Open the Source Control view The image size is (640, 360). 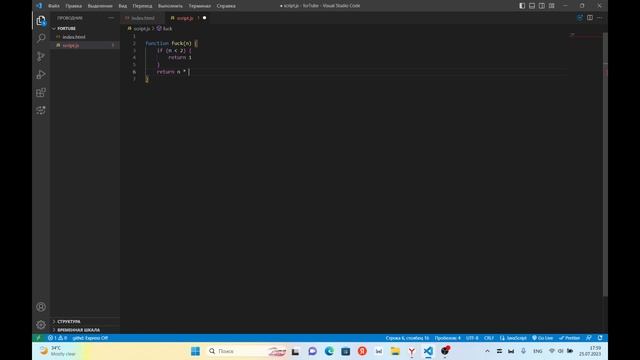point(41,56)
